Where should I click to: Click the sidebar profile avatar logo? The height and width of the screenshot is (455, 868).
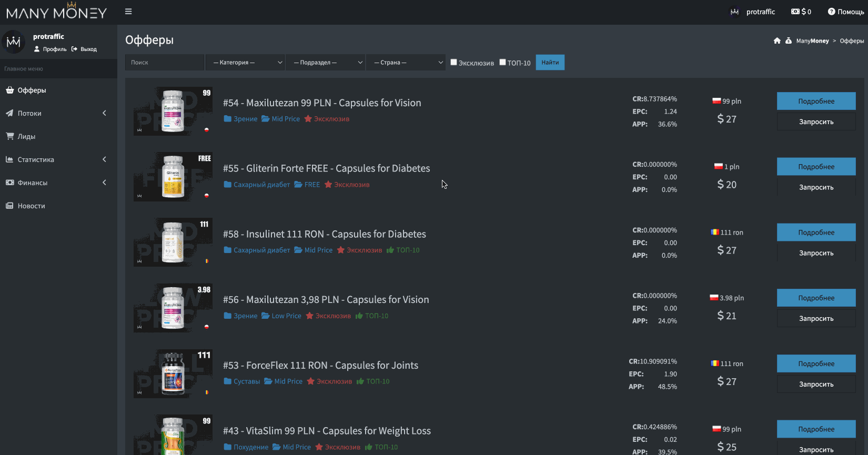(x=14, y=42)
